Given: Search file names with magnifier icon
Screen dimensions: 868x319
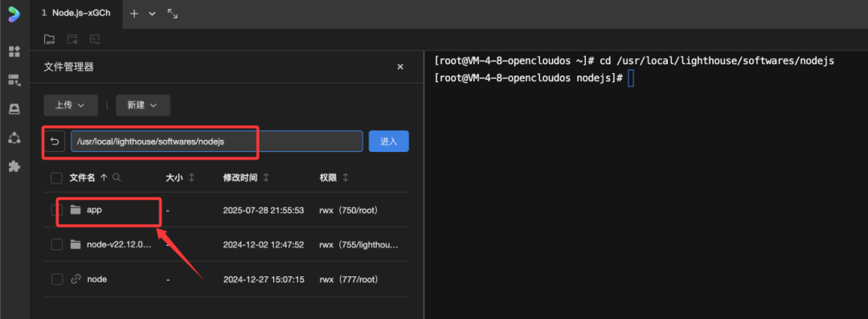Looking at the screenshot, I should [x=117, y=178].
